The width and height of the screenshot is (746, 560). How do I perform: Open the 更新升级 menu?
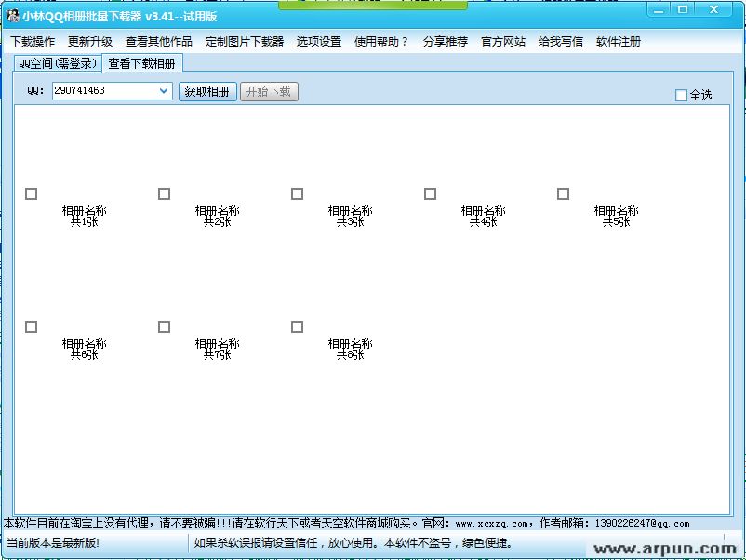coord(90,41)
